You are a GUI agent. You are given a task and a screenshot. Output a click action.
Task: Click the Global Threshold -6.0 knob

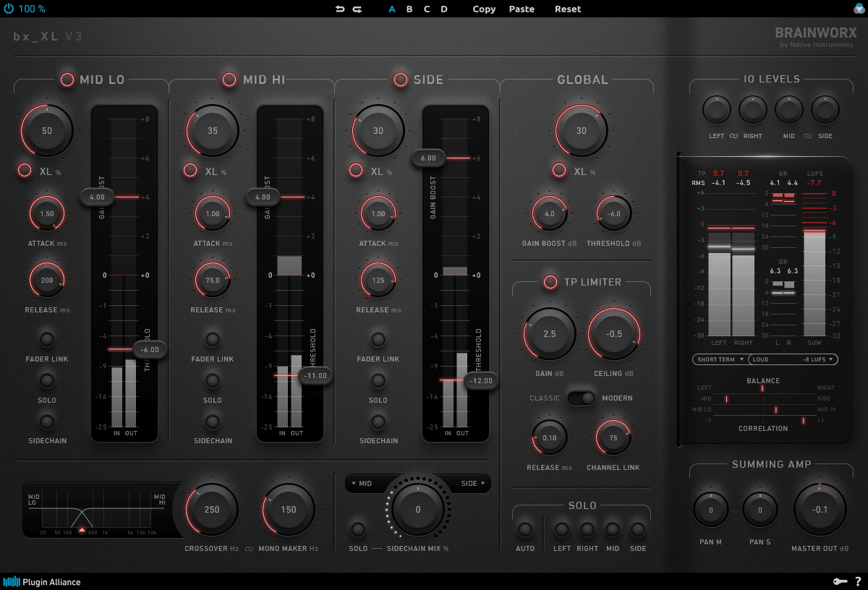pyautogui.click(x=614, y=213)
